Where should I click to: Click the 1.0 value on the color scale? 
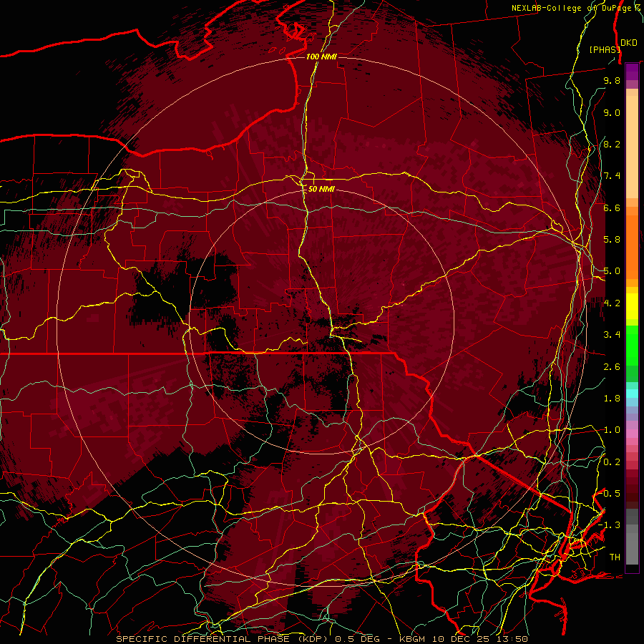pos(612,430)
